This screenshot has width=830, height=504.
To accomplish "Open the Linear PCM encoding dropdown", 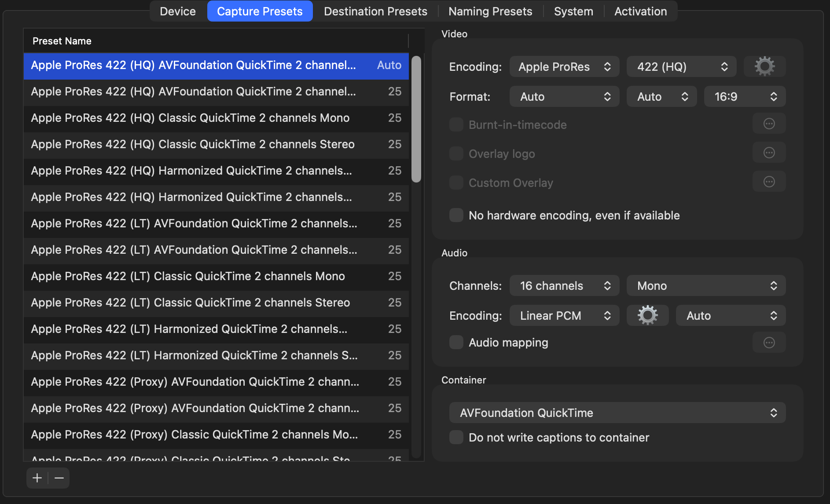I will (x=565, y=315).
